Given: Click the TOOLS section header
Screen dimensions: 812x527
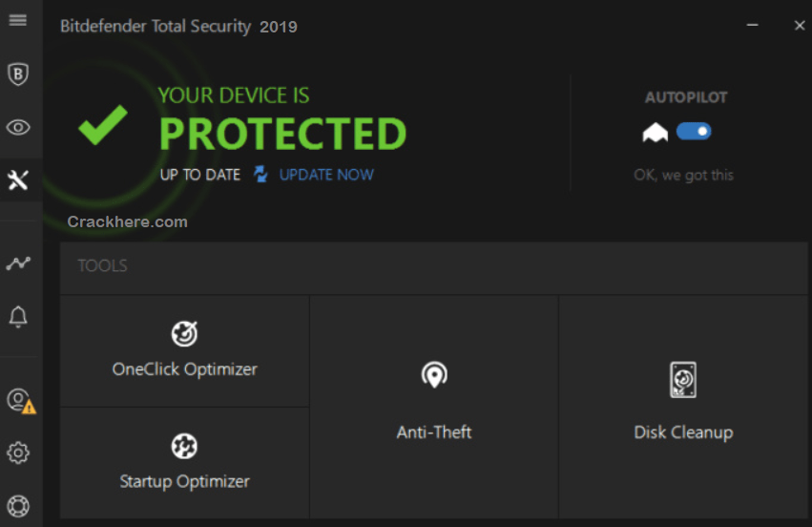Looking at the screenshot, I should 102,265.
